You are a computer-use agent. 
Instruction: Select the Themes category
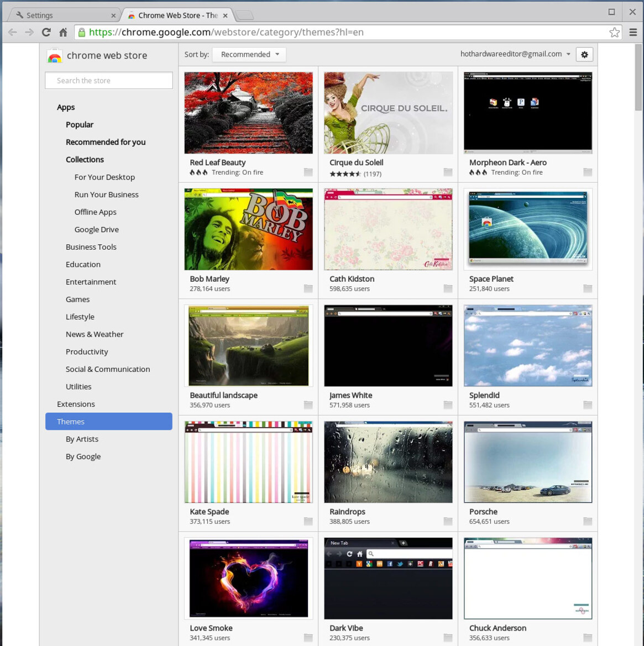pyautogui.click(x=109, y=422)
